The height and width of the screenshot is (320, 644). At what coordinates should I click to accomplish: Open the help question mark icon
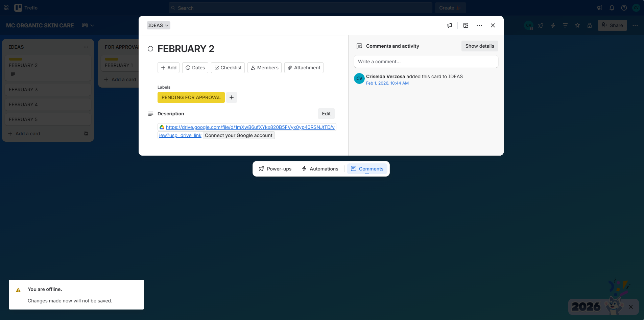click(x=624, y=8)
